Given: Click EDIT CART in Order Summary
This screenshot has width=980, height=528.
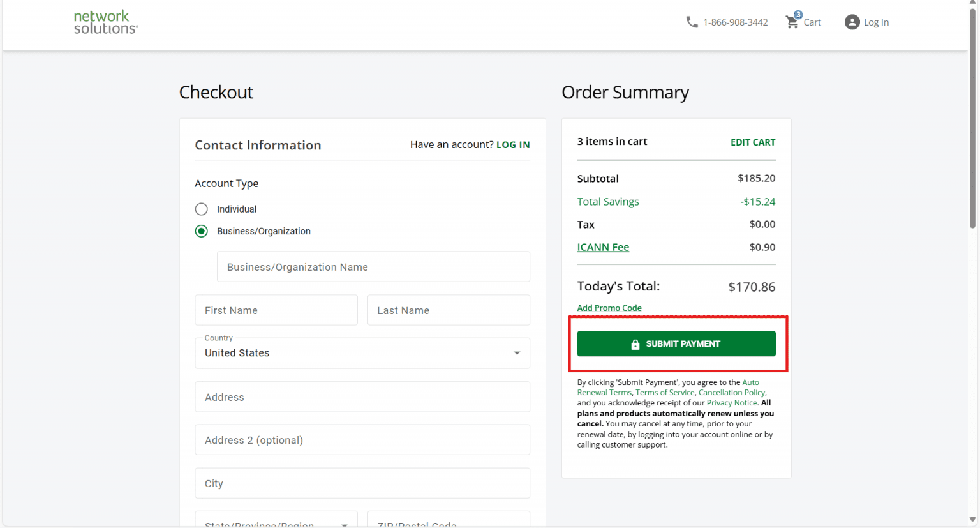Looking at the screenshot, I should pyautogui.click(x=753, y=142).
